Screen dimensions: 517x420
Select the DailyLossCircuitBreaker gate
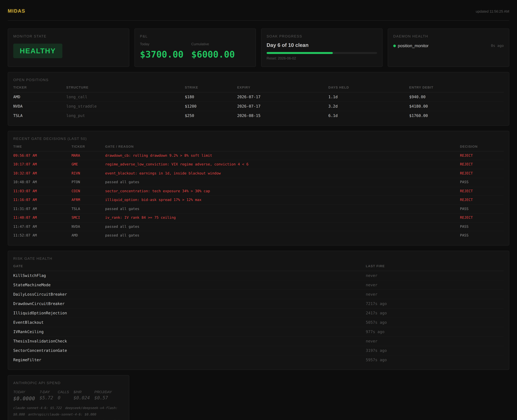(x=40, y=294)
